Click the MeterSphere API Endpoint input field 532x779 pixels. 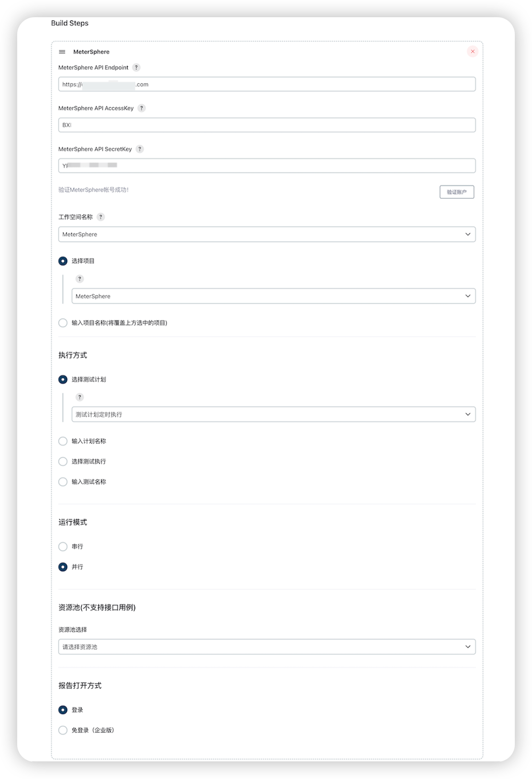pyautogui.click(x=266, y=84)
